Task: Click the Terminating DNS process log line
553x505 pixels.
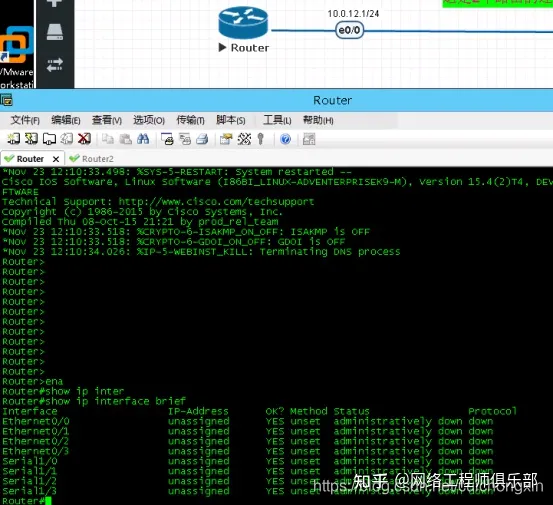Action: tap(201, 251)
